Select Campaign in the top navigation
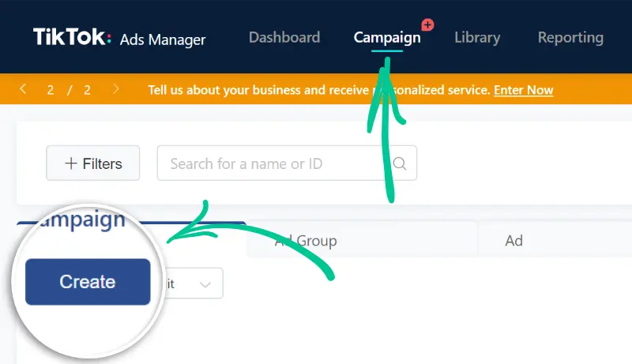 point(387,38)
